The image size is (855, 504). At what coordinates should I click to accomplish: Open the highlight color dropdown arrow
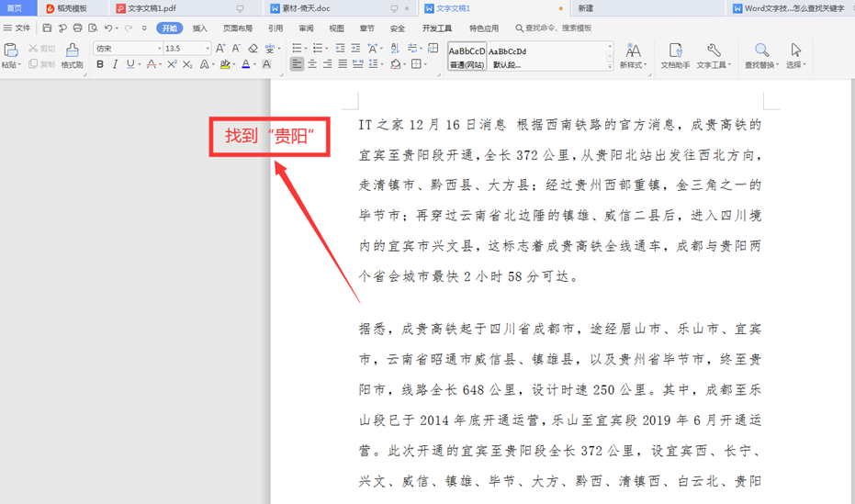pos(234,64)
